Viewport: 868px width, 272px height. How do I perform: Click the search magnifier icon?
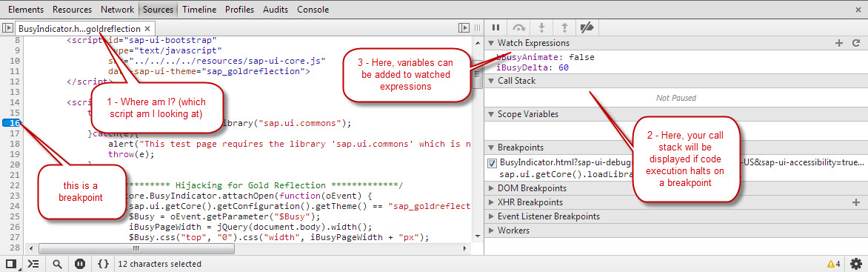[x=57, y=264]
